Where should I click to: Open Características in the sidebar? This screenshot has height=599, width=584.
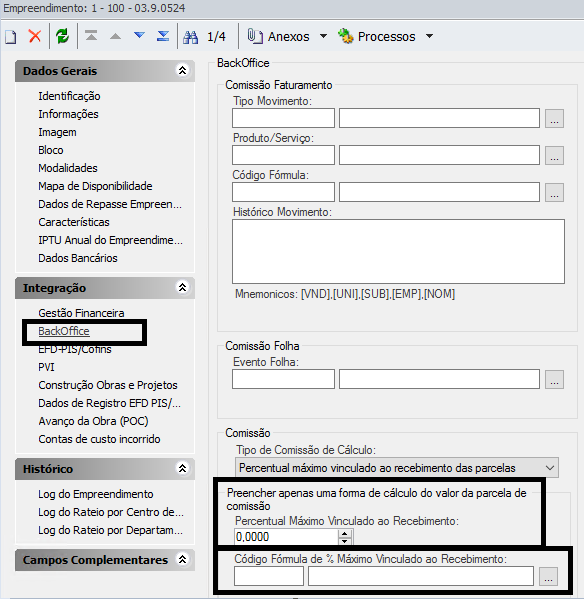tap(74, 222)
